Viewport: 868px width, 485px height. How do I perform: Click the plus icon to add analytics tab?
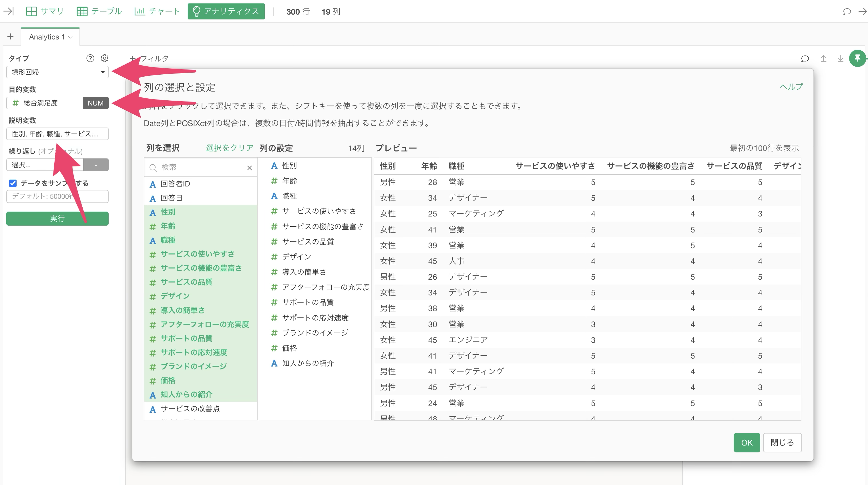pos(11,37)
